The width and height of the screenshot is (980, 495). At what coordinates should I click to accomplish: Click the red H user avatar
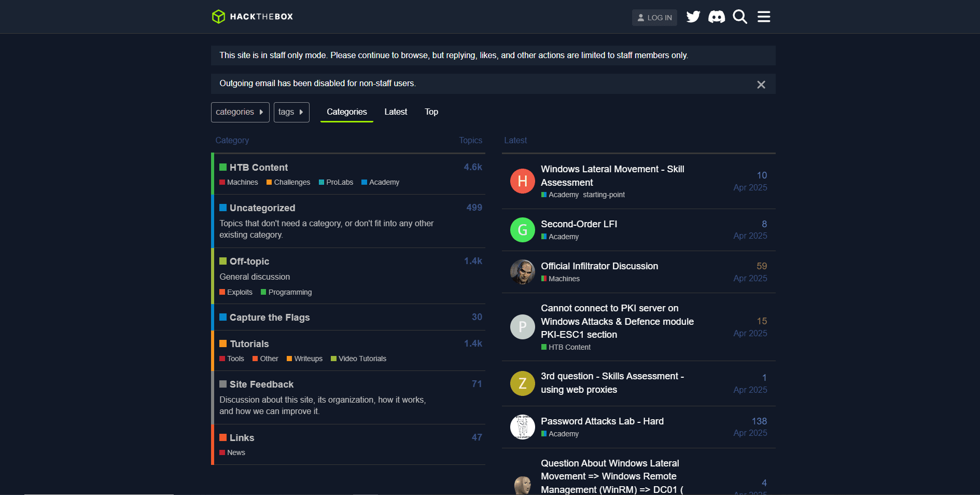(x=522, y=181)
